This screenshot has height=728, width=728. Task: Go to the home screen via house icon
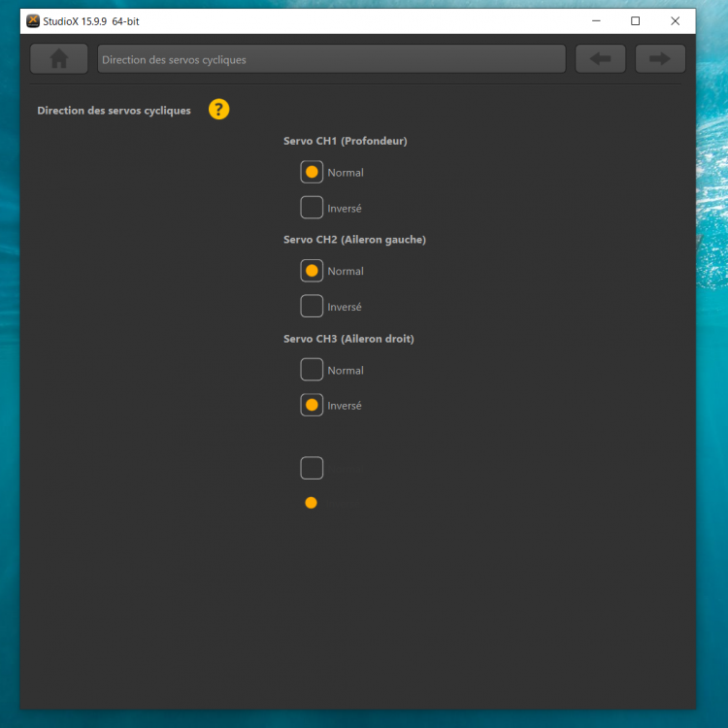tap(59, 59)
